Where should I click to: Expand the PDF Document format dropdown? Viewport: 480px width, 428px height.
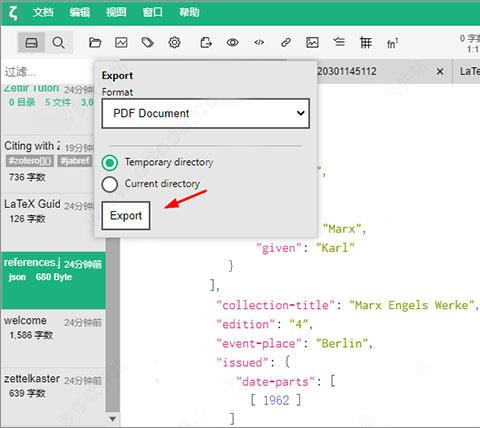[x=206, y=113]
